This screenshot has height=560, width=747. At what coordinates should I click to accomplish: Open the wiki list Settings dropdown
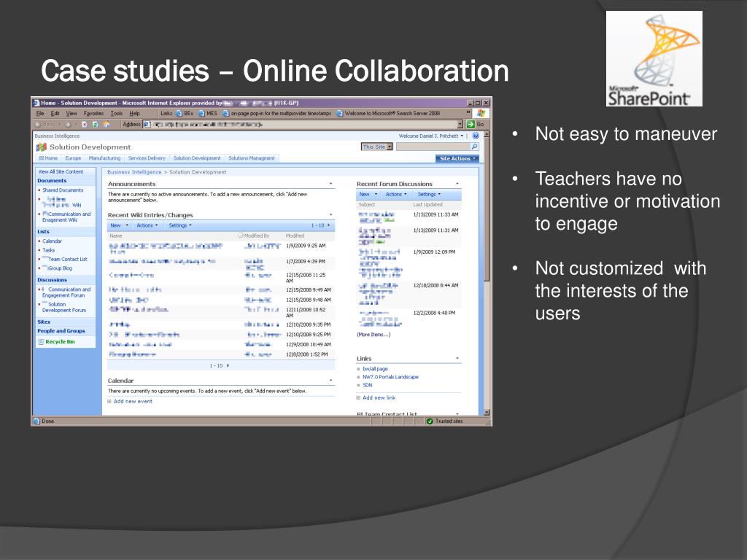point(180,226)
